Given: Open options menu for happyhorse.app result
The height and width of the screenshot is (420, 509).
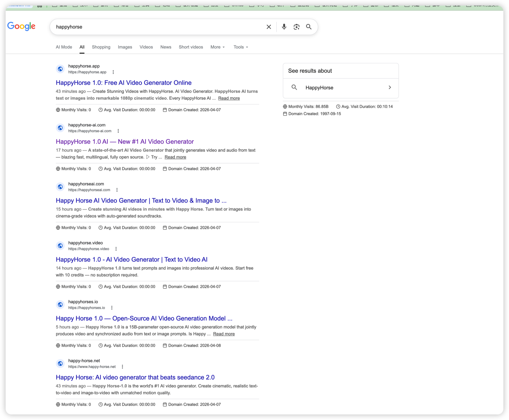Looking at the screenshot, I should click(x=113, y=72).
